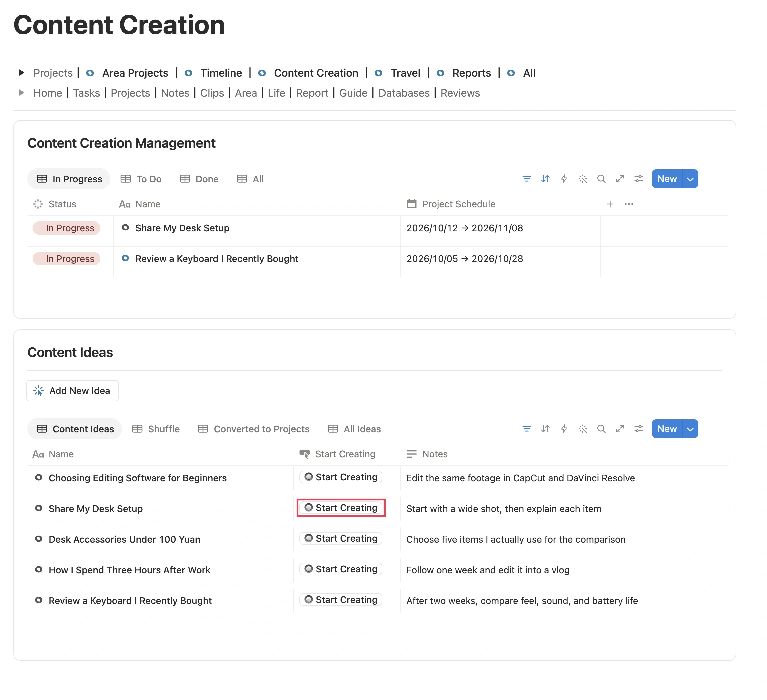Open view settings sliders icon in Content Creation Management
Image resolution: width=767 pixels, height=700 pixels.
pos(638,179)
